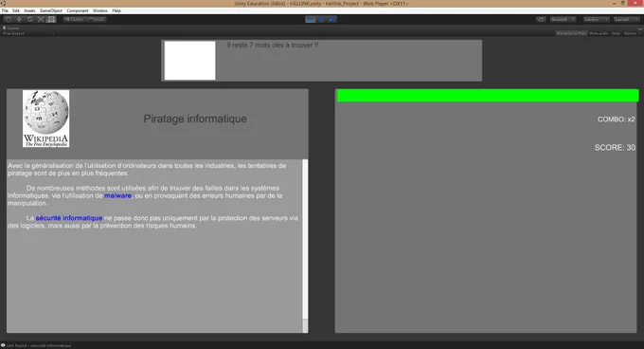The width and height of the screenshot is (644, 349).
Task: Click the 'SCORE: 30' text
Action: (615, 148)
